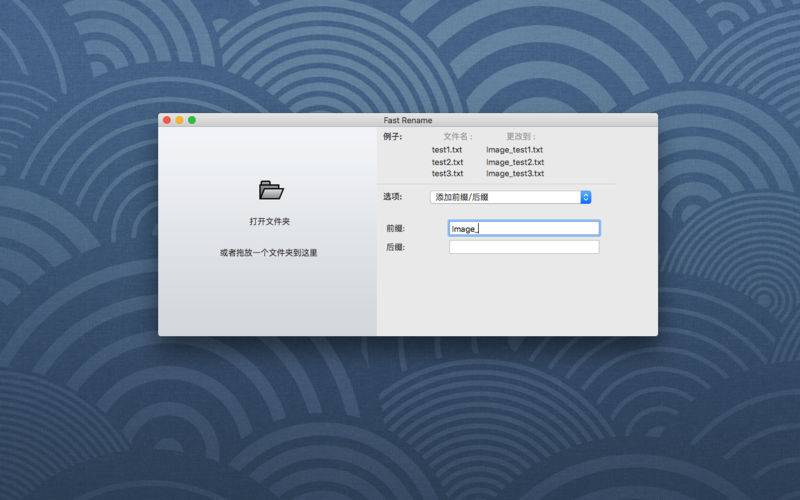Click the 更改到 column header
Viewport: 800px width, 500px height.
(520, 136)
